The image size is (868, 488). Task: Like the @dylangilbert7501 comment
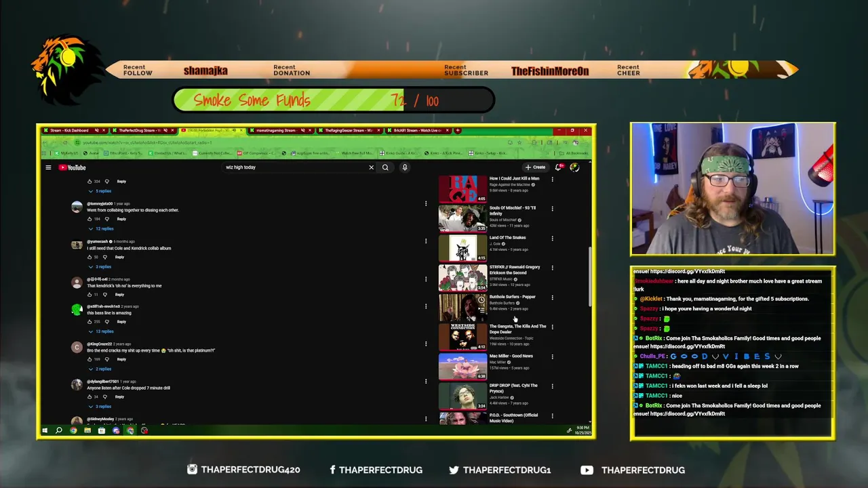(x=90, y=396)
